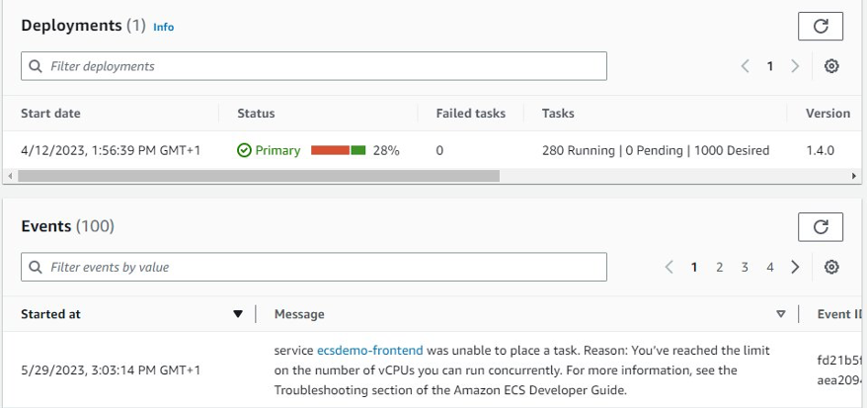Image resolution: width=868 pixels, height=409 pixels.
Task: Click the Event ID column header
Action: [x=839, y=314]
